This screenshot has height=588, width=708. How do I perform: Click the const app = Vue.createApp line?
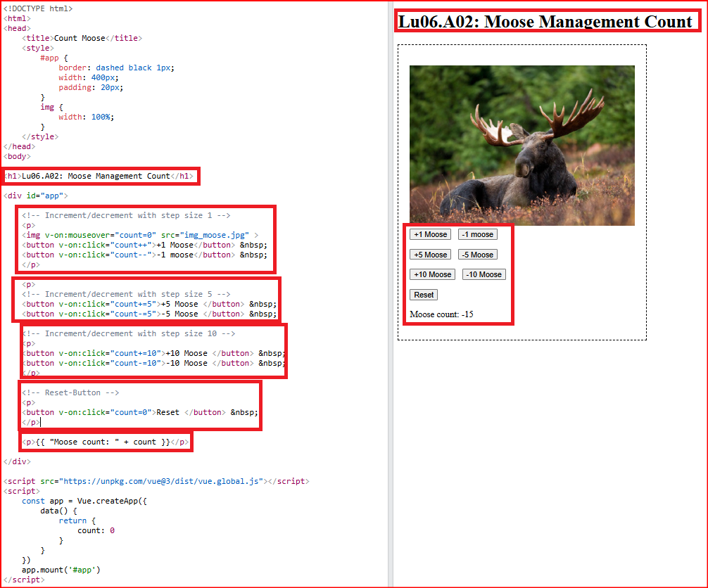(x=84, y=501)
